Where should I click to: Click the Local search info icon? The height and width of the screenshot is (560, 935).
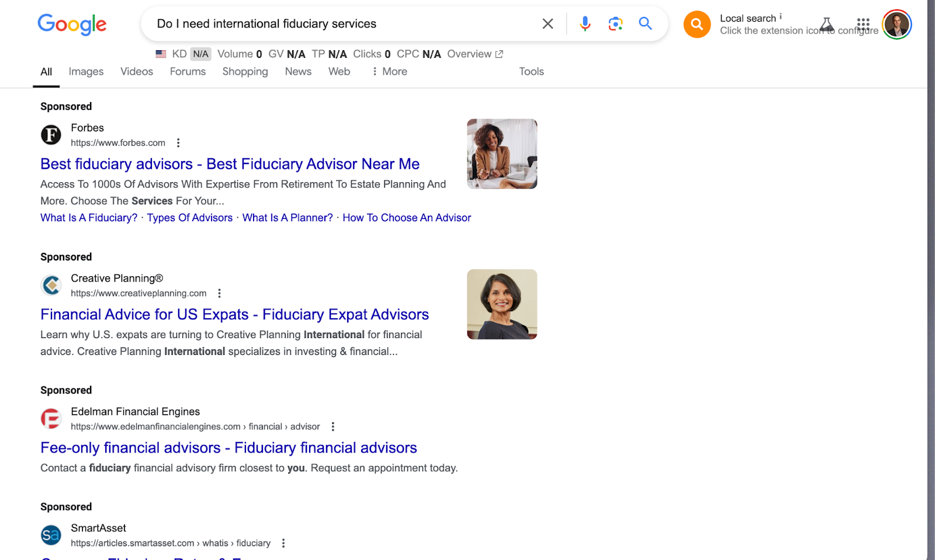click(781, 16)
